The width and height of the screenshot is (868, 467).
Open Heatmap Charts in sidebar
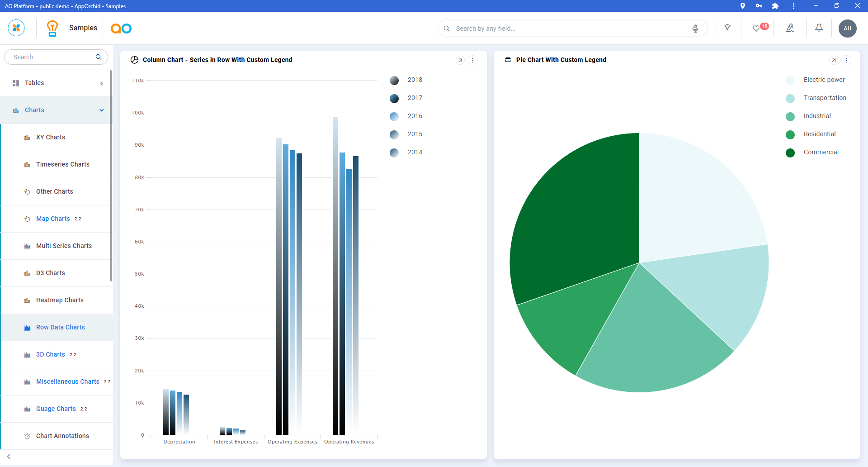click(60, 300)
